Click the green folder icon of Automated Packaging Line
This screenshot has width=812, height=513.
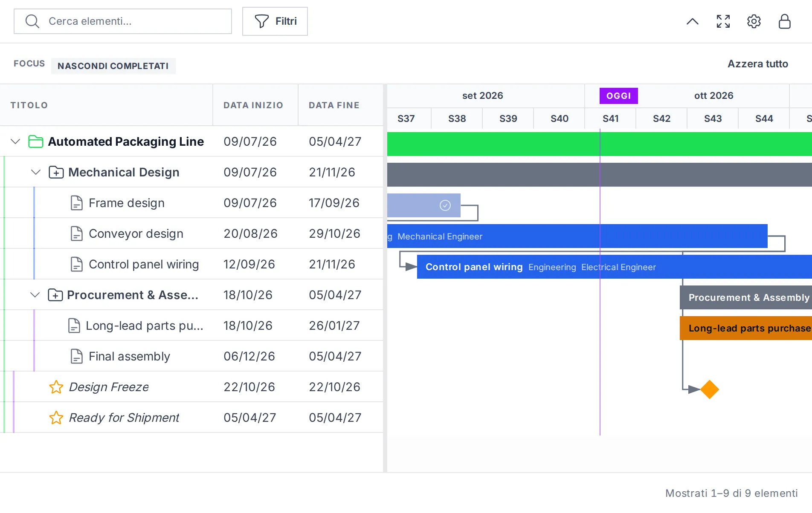(x=36, y=141)
